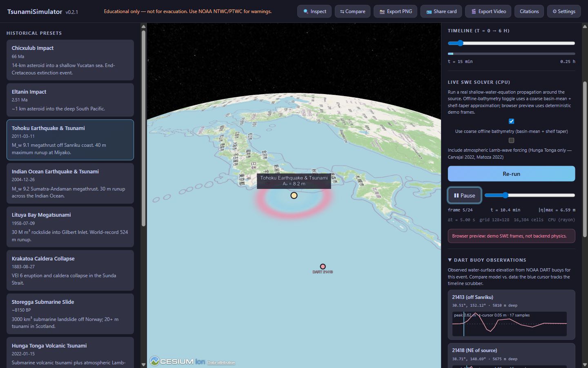Pick the Lituya Bay Megatsunami preset
588x368 pixels.
pyautogui.click(x=70, y=227)
